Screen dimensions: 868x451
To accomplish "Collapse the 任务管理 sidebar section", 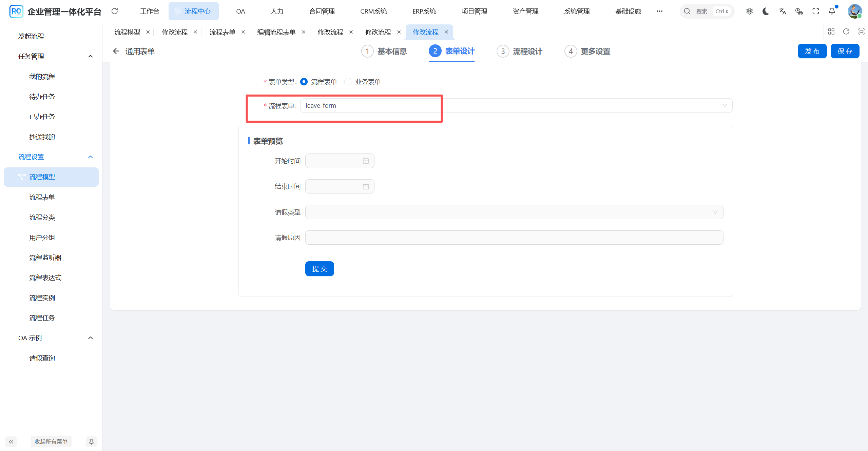I will point(90,56).
